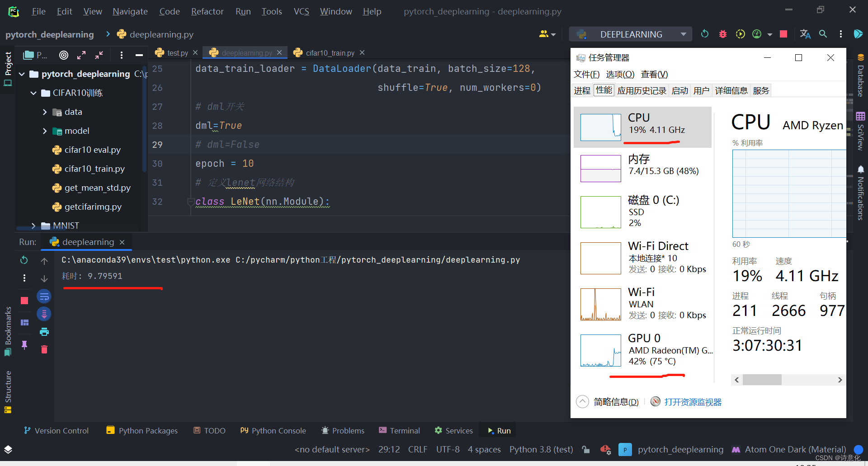Screen dimensions: 868x466
Task: Start debugging with the bug icon
Action: pos(722,34)
